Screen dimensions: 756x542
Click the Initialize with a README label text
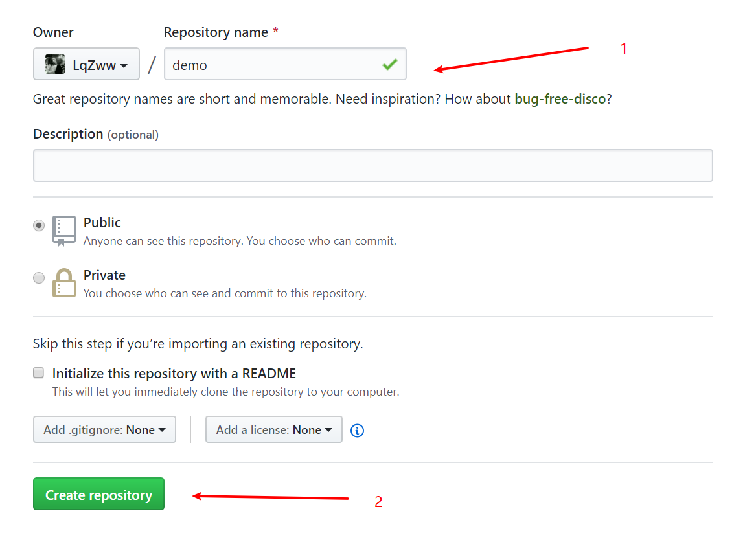coord(174,374)
